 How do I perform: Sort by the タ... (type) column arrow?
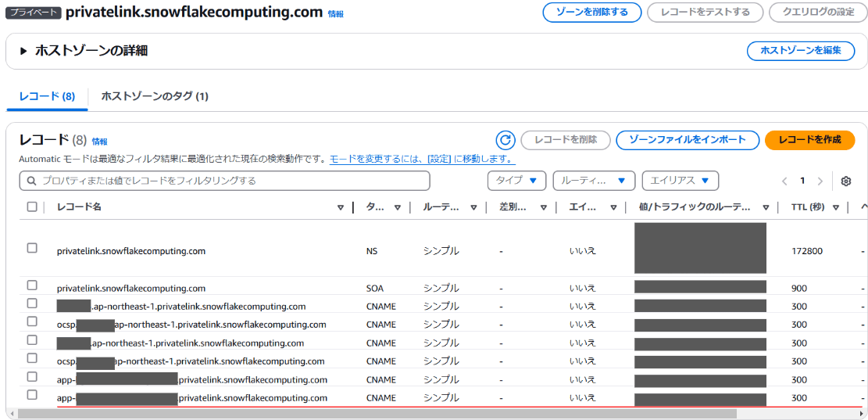pos(398,208)
